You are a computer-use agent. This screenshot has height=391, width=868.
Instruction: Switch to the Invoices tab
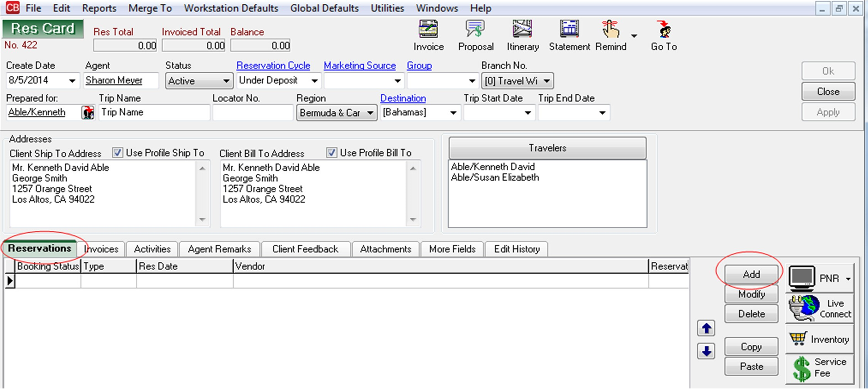click(102, 249)
